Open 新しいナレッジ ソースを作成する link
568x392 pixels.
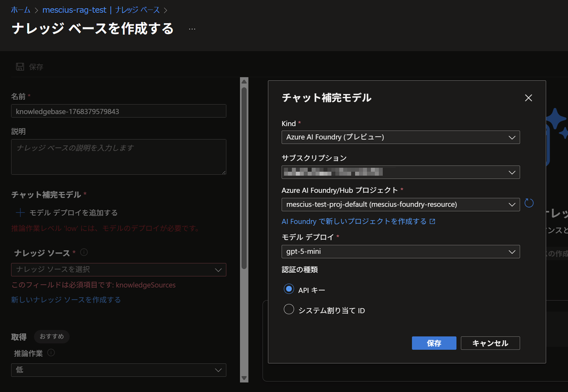(65, 300)
